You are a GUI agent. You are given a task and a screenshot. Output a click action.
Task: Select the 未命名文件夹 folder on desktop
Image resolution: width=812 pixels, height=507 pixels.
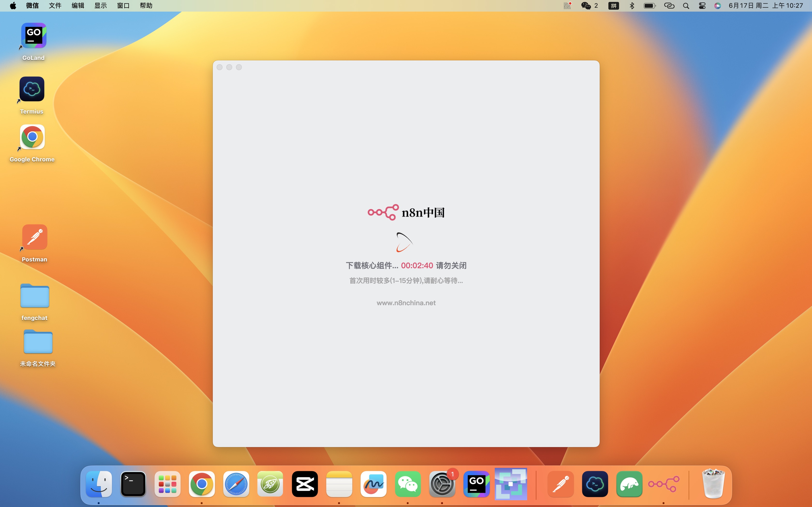pos(38,342)
